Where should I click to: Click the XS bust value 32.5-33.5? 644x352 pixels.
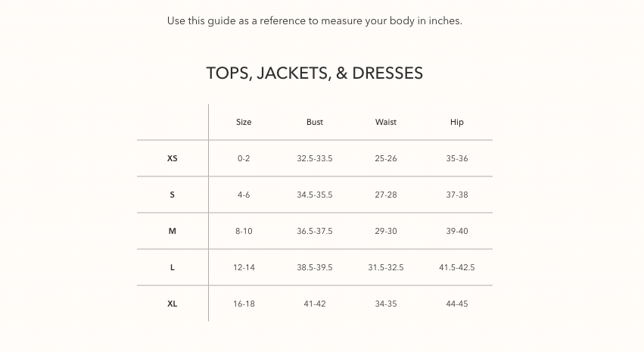tap(315, 159)
